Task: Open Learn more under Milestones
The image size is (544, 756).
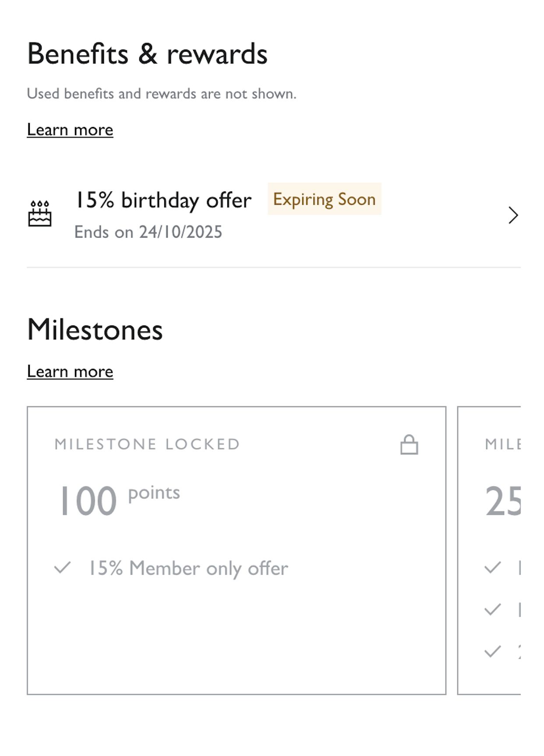Action: [70, 371]
